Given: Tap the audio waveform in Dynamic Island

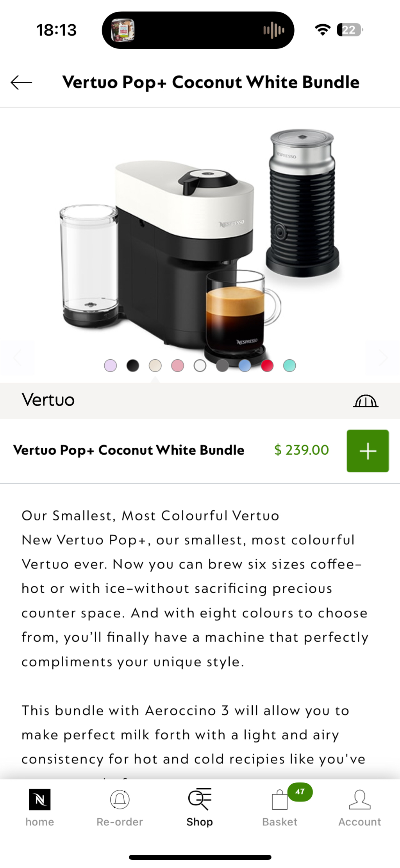Looking at the screenshot, I should [x=273, y=30].
